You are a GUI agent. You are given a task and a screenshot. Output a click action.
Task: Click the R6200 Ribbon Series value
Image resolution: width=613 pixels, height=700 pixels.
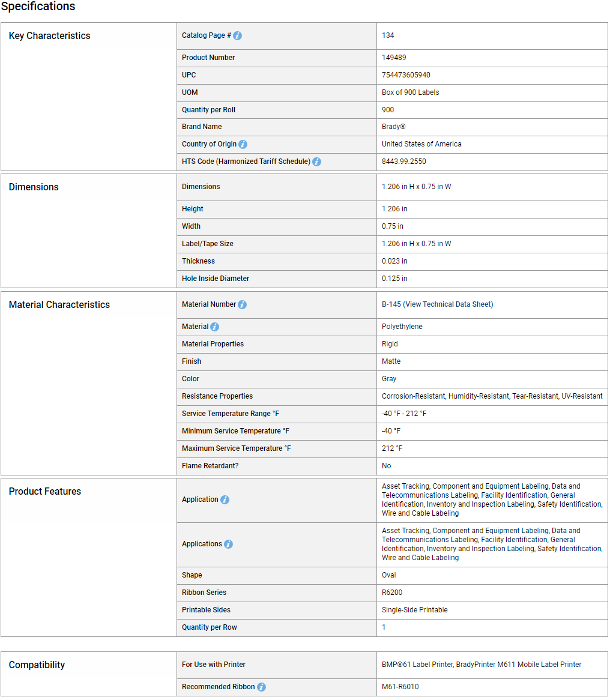[x=392, y=593]
